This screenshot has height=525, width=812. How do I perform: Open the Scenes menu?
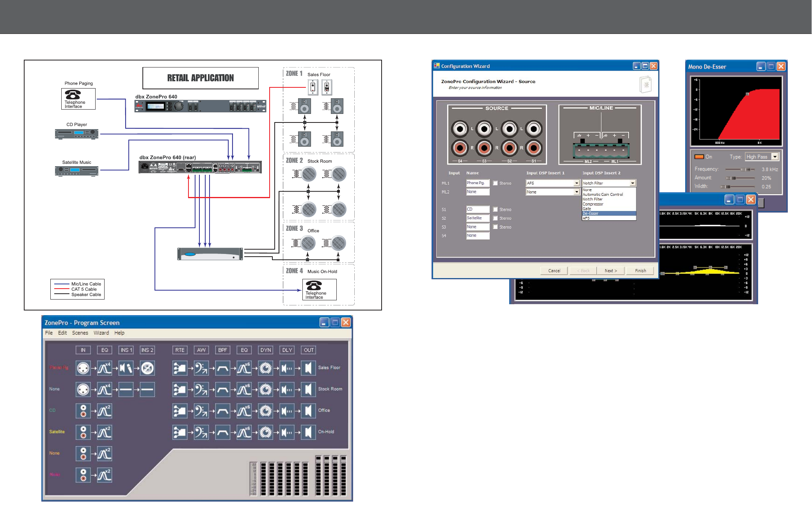(x=80, y=333)
